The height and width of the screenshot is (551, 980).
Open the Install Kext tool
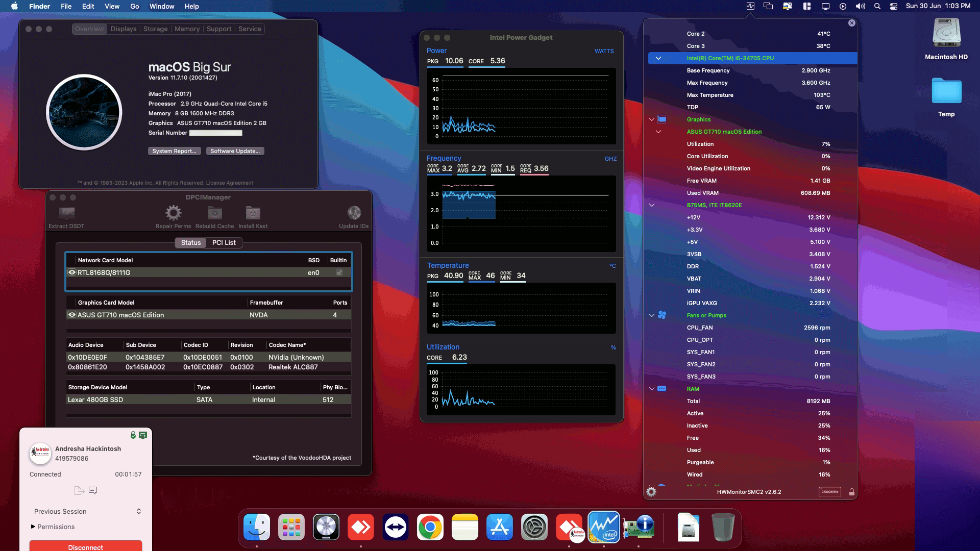253,213
